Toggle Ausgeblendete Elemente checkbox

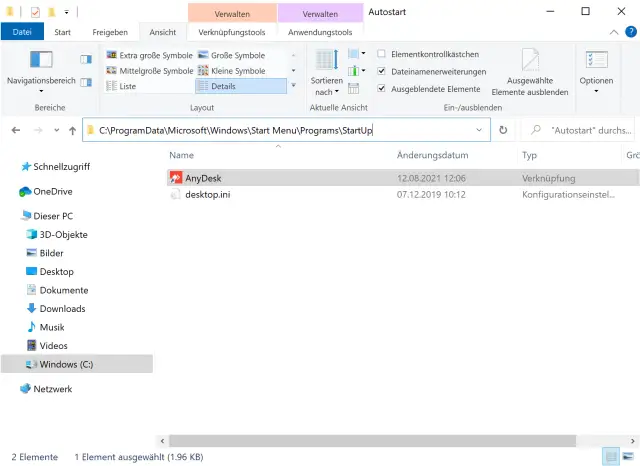pos(381,89)
